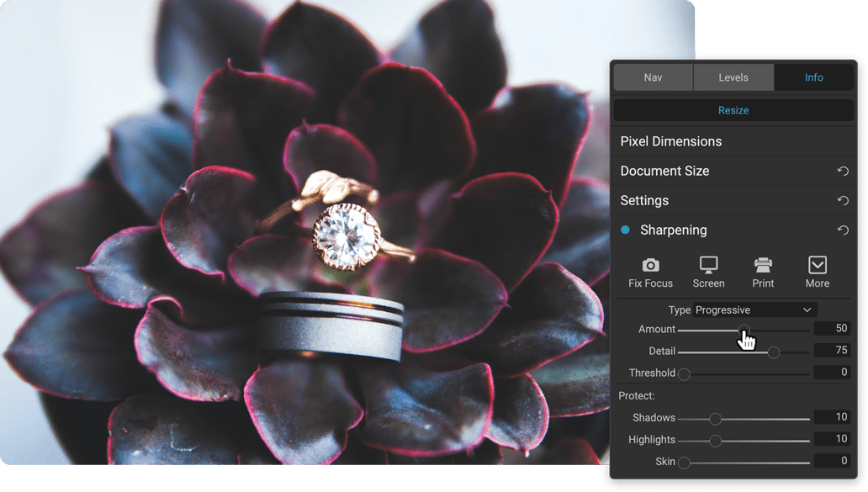Click the Shadows protect slider handle
This screenshot has width=868, height=492.
pos(715,419)
